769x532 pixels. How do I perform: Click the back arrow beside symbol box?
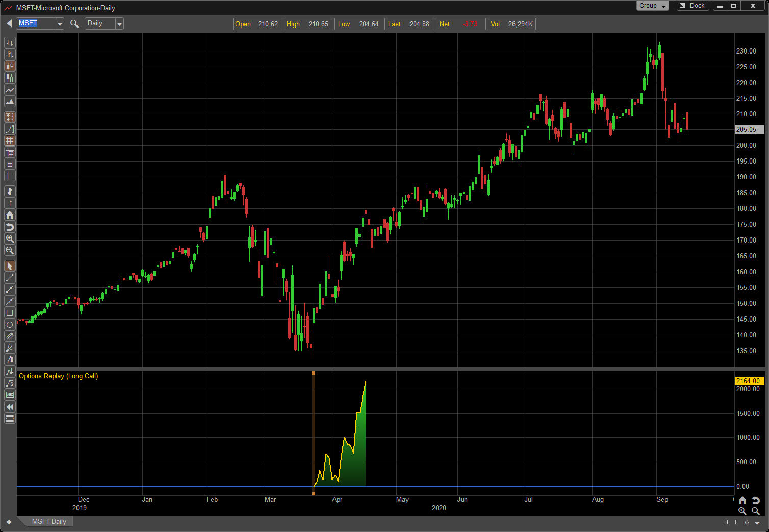click(9, 23)
